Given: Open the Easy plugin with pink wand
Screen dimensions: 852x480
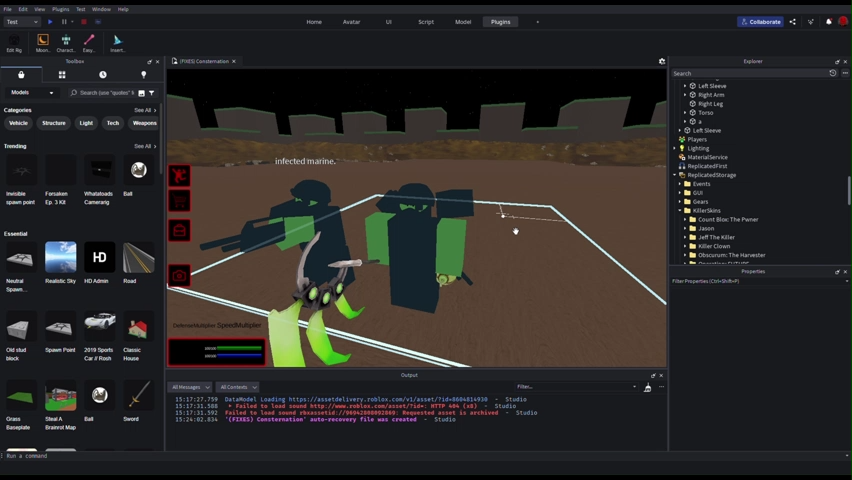Looking at the screenshot, I should coord(89,43).
